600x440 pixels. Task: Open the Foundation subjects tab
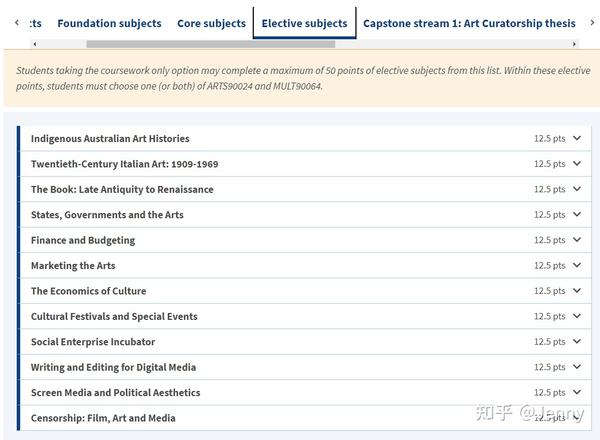click(x=109, y=23)
